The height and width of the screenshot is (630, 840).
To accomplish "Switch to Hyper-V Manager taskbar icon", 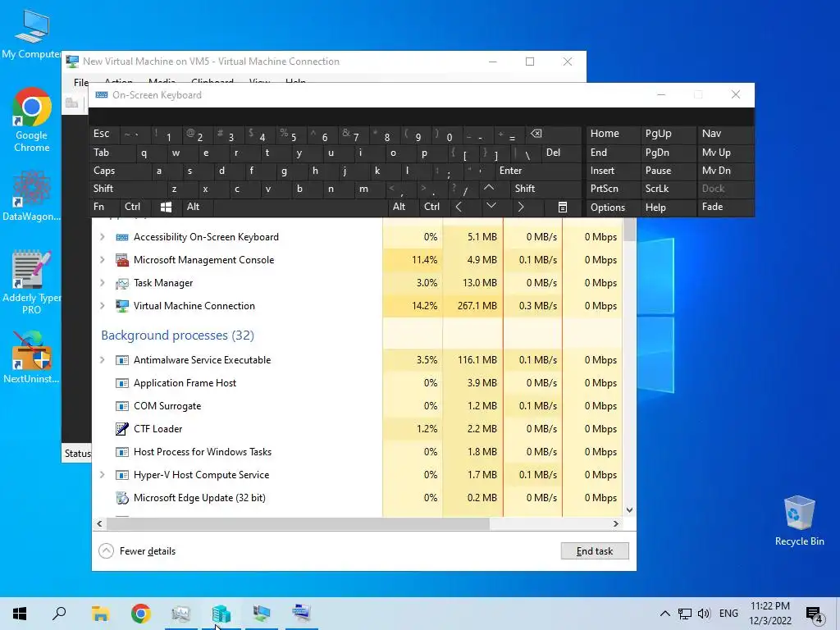I will [x=221, y=614].
